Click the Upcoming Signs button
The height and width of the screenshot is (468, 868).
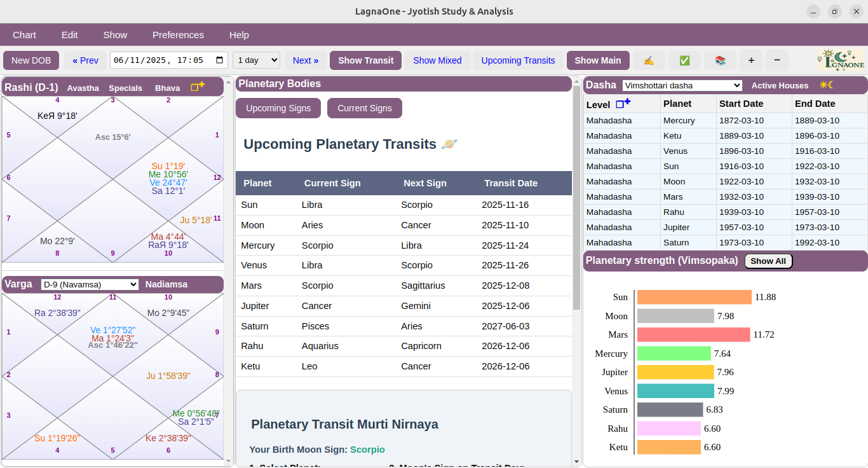pos(278,108)
